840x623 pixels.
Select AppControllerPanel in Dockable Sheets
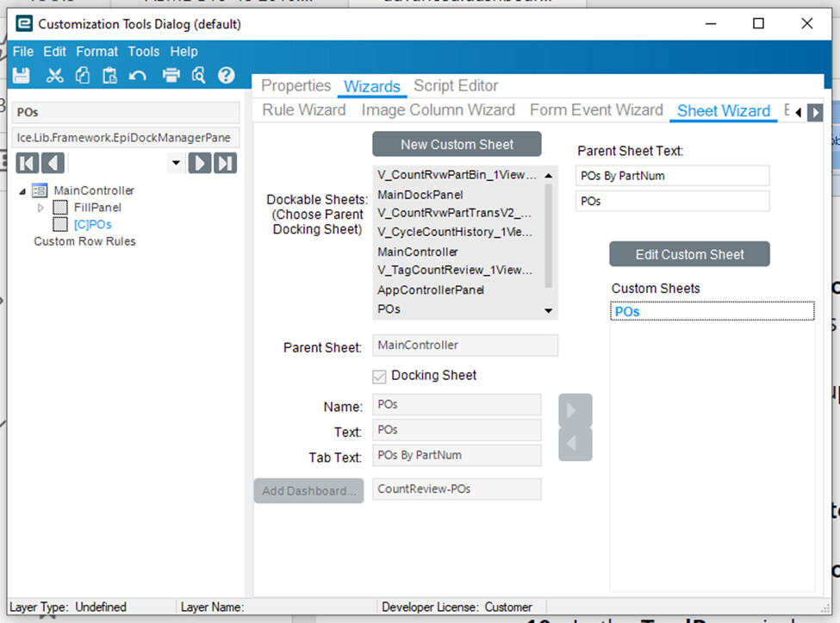[x=431, y=290]
